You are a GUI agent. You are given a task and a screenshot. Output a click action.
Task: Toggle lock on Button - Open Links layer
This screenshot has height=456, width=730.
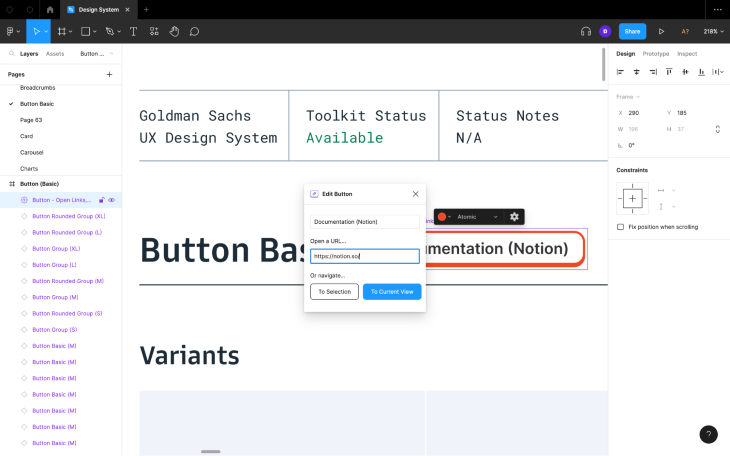101,200
